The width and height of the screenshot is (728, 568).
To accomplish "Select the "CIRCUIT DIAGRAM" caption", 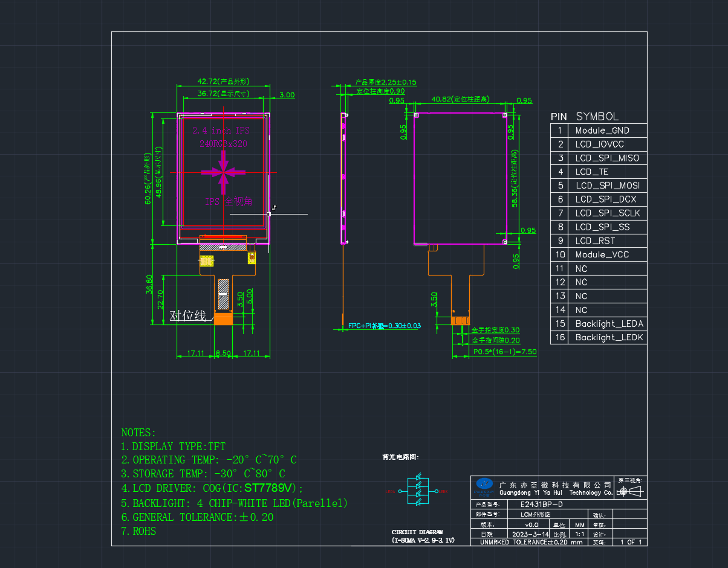I will (x=417, y=532).
